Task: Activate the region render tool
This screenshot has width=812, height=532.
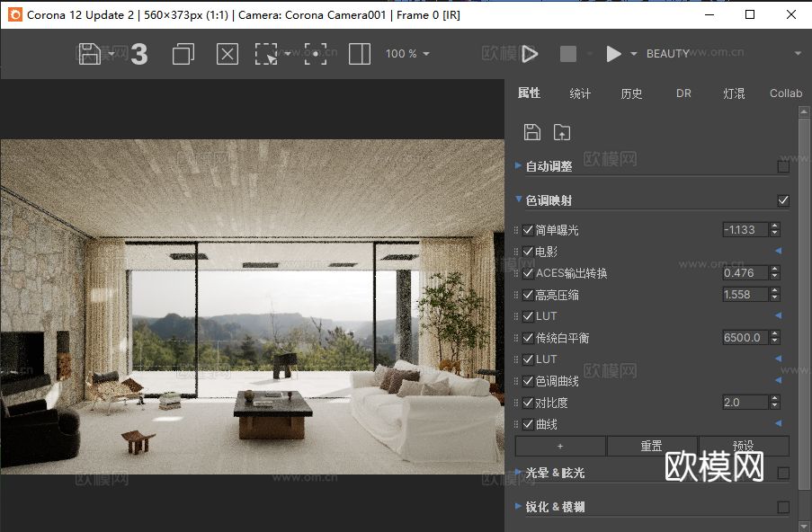Action: [267, 54]
